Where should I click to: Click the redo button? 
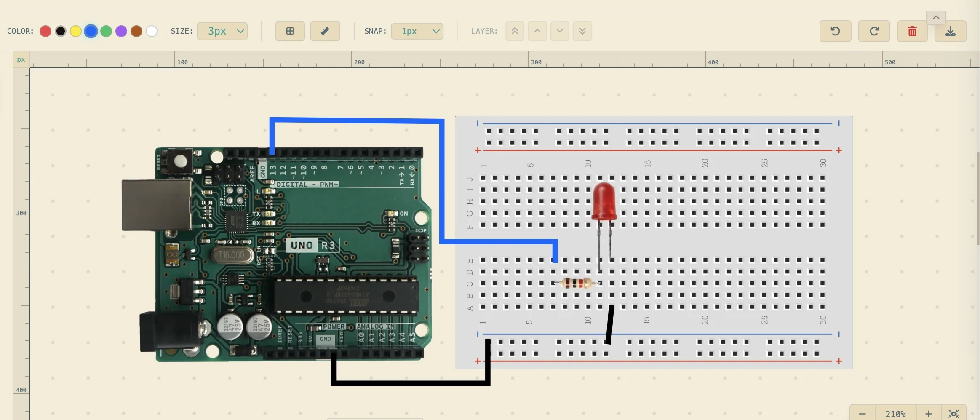(874, 31)
